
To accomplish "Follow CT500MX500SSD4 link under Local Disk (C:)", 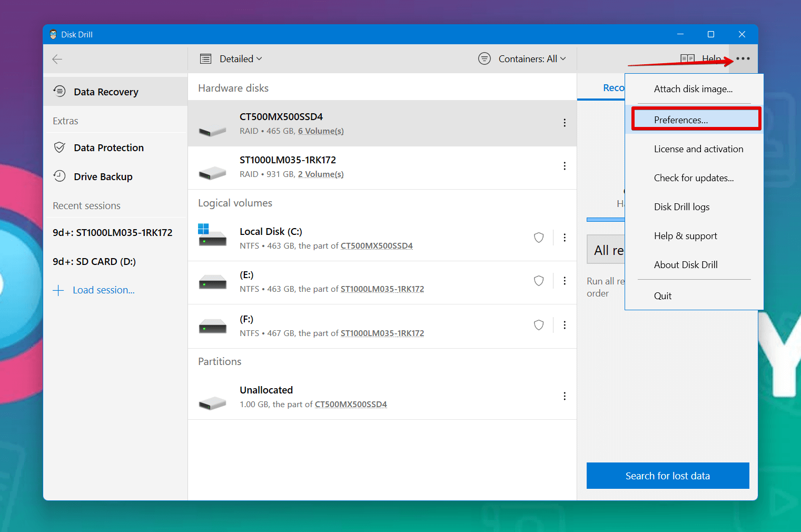I will pos(377,246).
